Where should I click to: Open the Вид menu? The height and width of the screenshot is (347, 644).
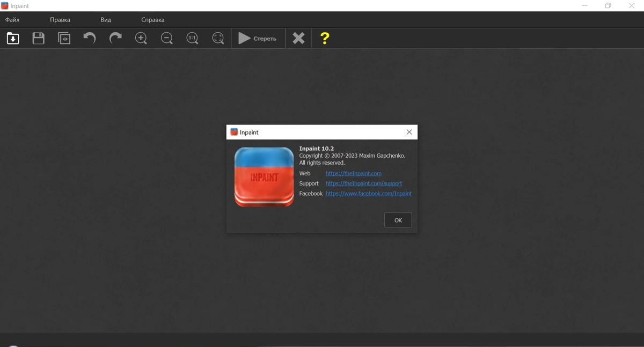[x=106, y=20]
